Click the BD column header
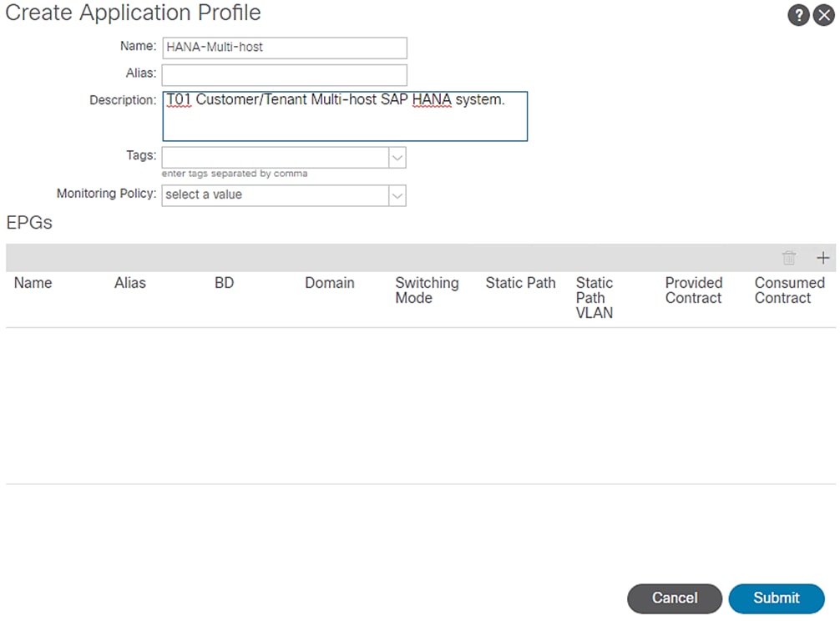Image resolution: width=840 pixels, height=621 pixels. (224, 283)
